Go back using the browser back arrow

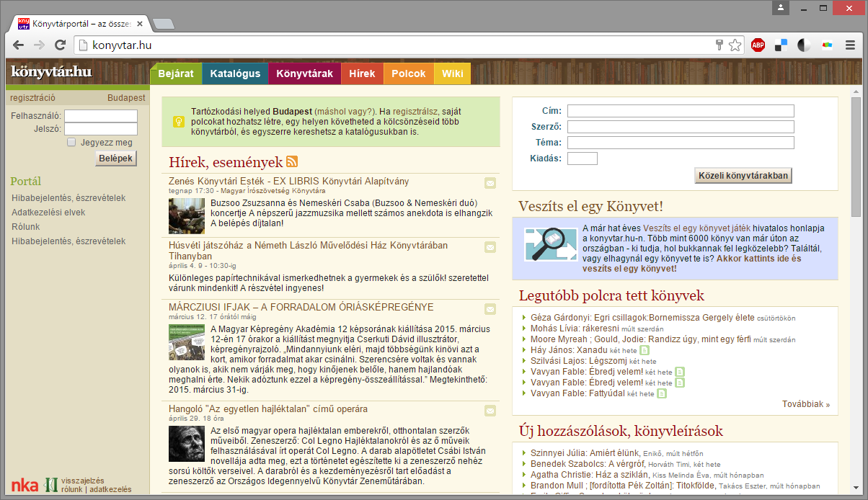point(19,45)
